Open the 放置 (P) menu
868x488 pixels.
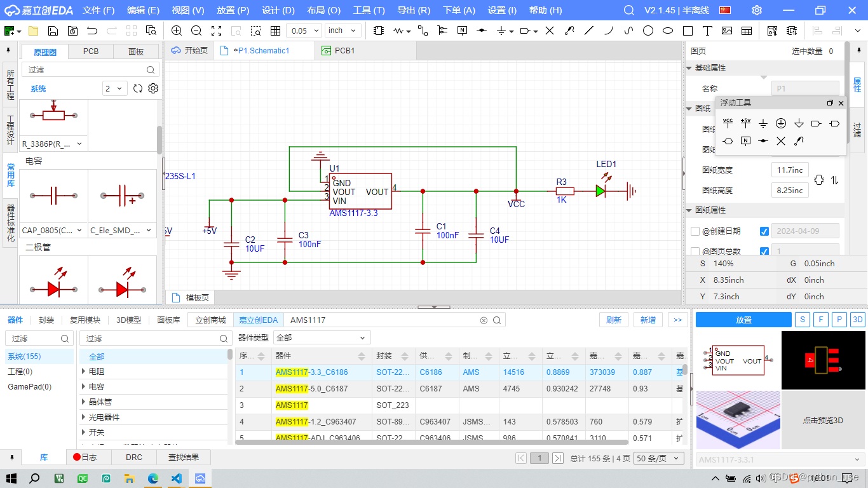(233, 10)
